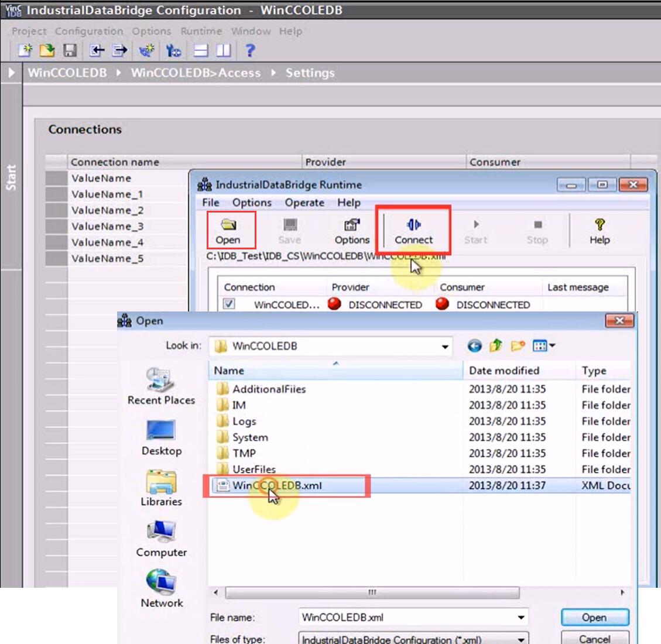Image resolution: width=661 pixels, height=644 pixels.
Task: Select Network in Open dialog sidebar
Action: (x=162, y=589)
